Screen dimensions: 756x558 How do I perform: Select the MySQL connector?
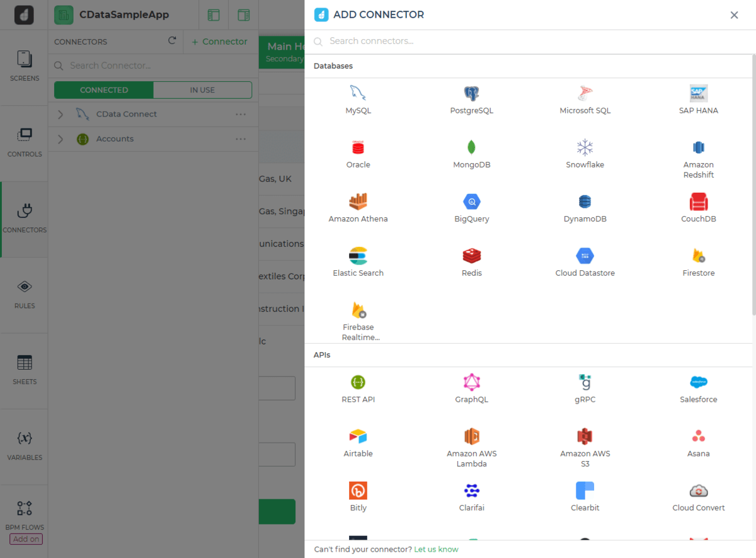click(358, 100)
